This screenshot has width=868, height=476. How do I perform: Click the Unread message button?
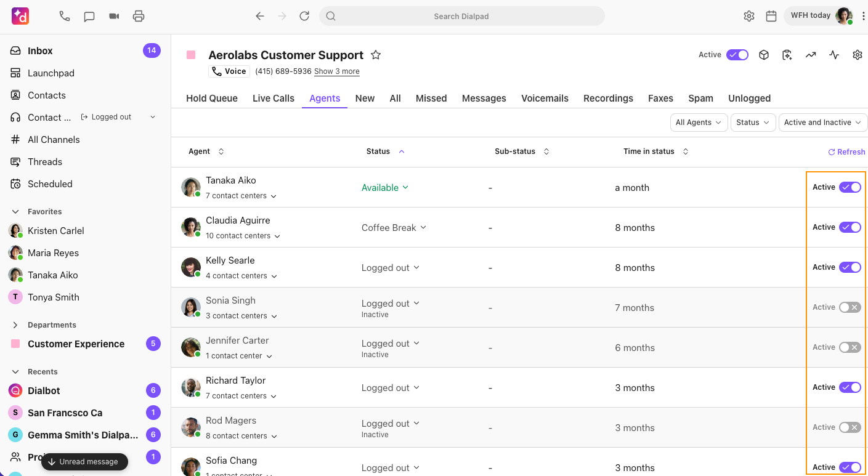(x=84, y=462)
